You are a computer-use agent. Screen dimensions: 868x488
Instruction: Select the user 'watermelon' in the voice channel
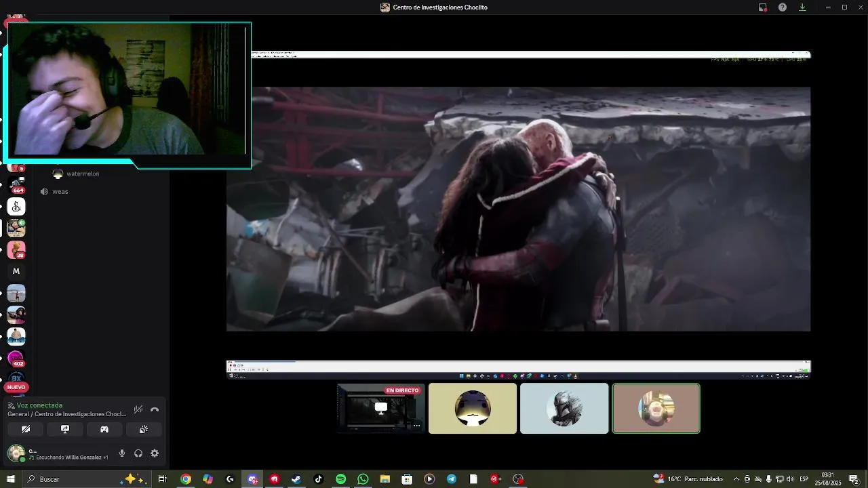[83, 174]
